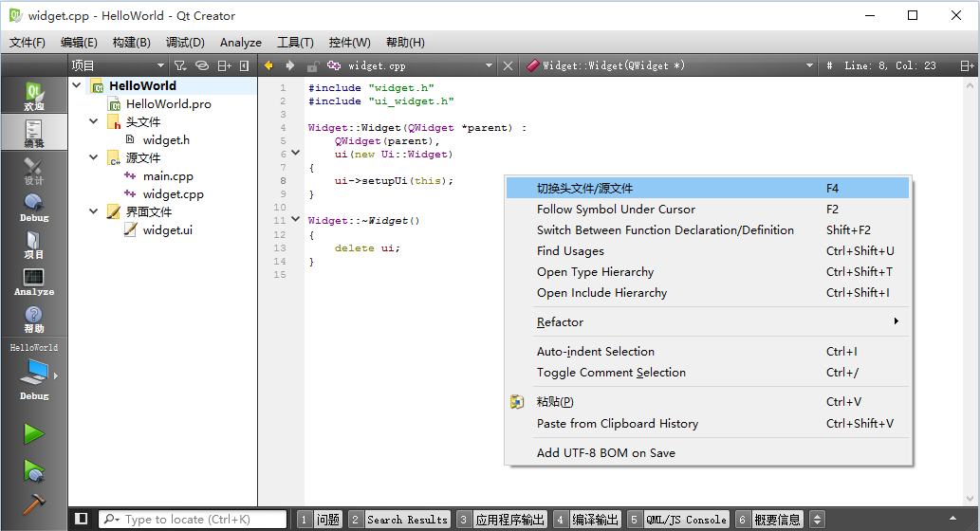The height and width of the screenshot is (531, 980).
Task: Open the 编辑(E) menu
Action: click(79, 43)
